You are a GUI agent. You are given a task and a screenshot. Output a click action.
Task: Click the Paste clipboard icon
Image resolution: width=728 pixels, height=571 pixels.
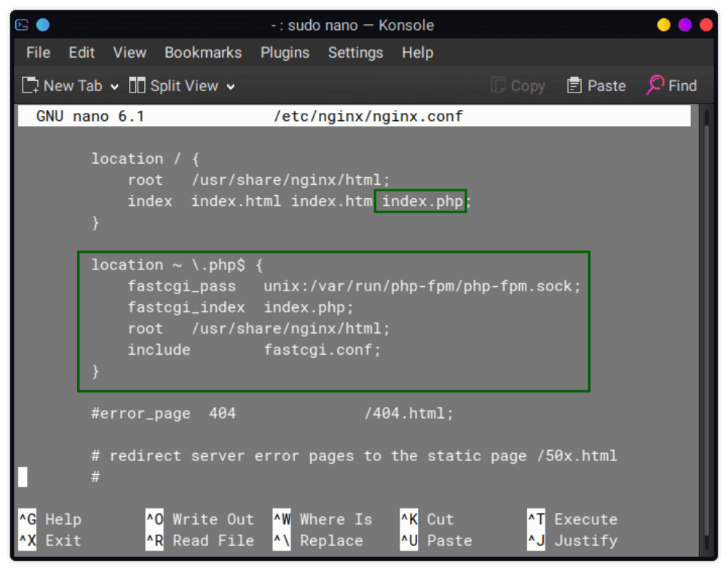(574, 85)
